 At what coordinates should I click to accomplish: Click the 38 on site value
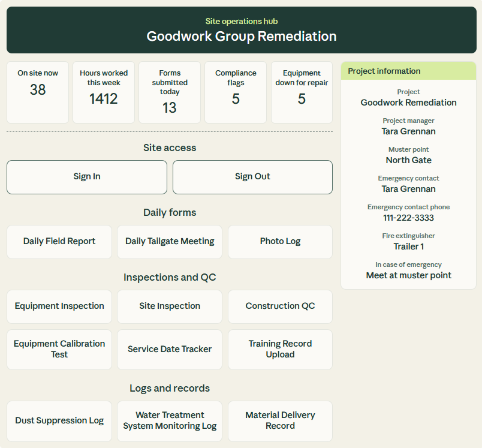tap(38, 90)
